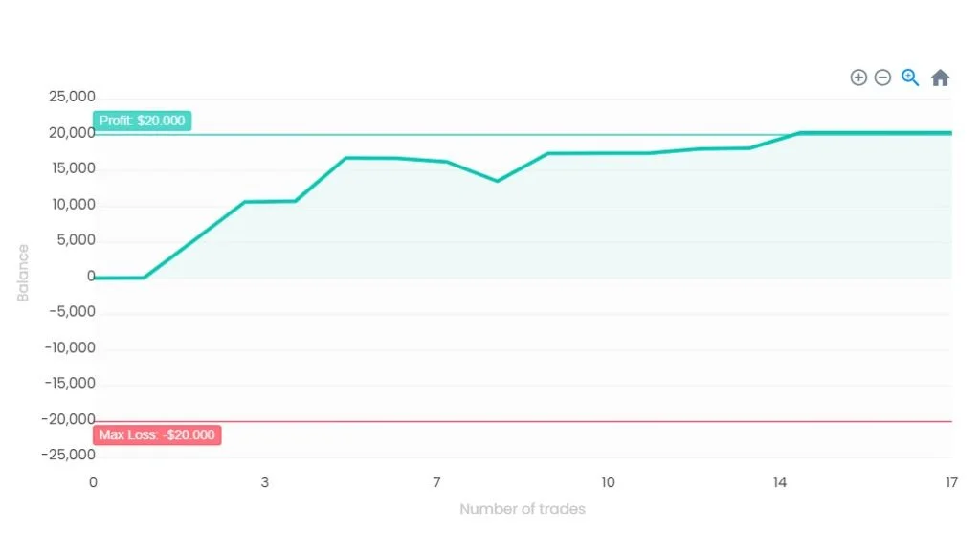Click the zoom in plus icon
The image size is (980, 557).
pyautogui.click(x=858, y=78)
